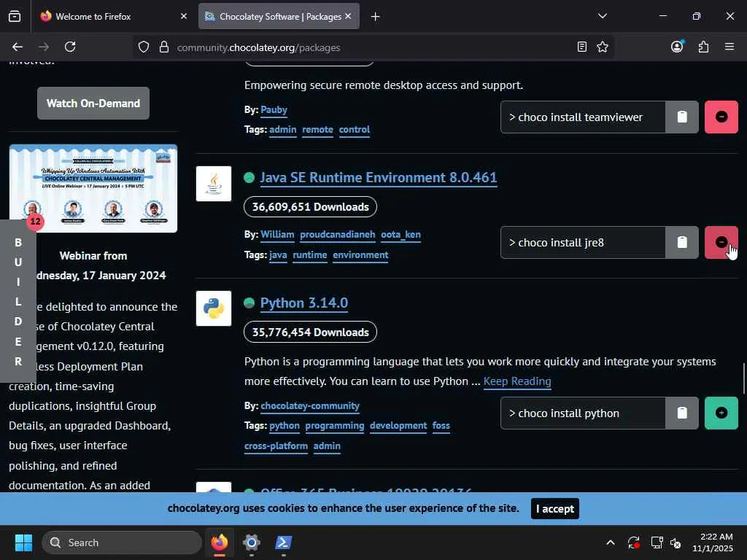Click the cross-platform tag
The image size is (747, 560).
pyautogui.click(x=276, y=446)
